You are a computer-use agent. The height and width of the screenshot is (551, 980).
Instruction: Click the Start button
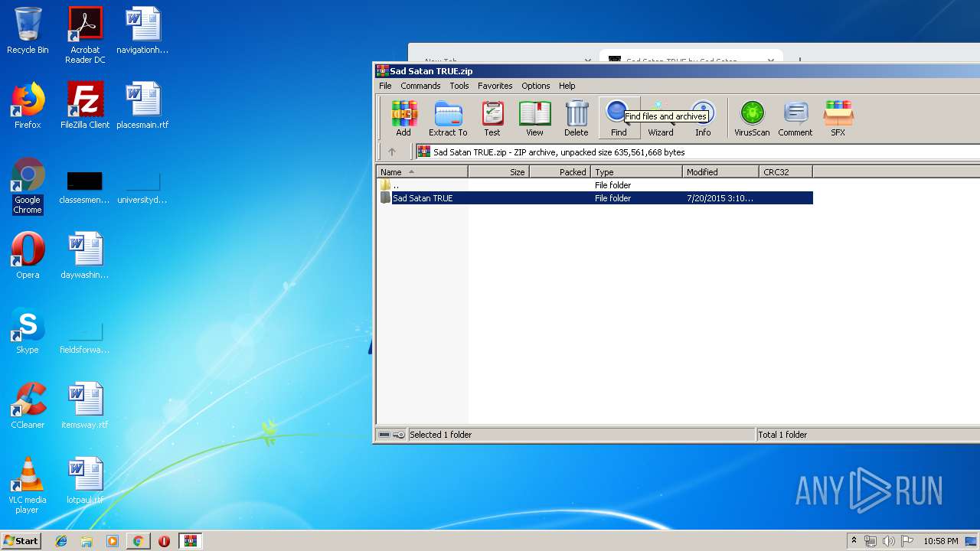21,541
